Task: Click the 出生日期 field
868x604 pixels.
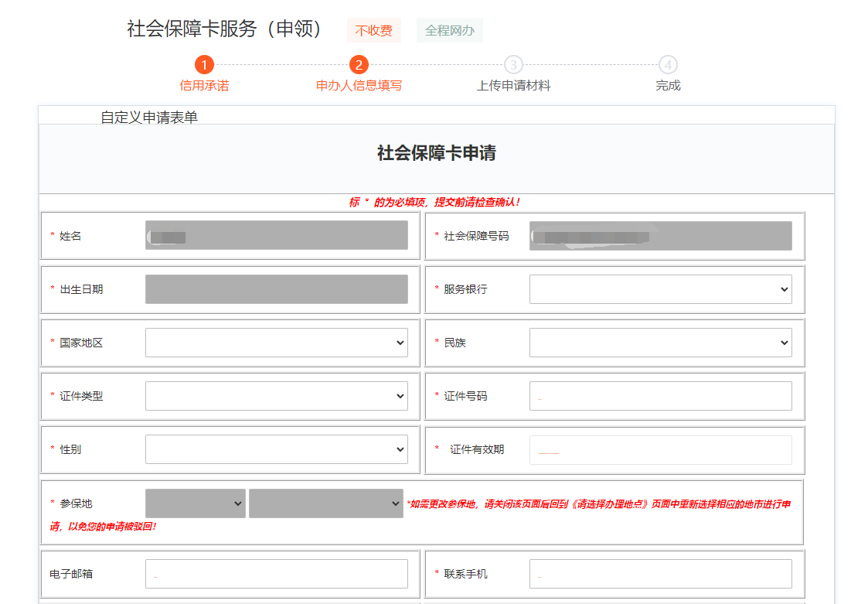Action: [x=276, y=289]
